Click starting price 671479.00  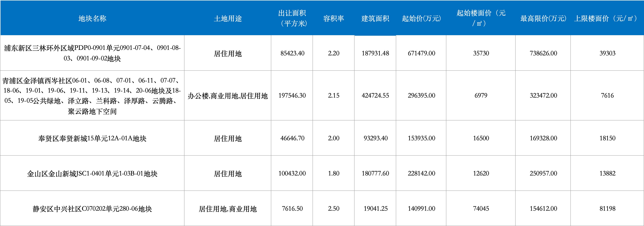point(421,53)
